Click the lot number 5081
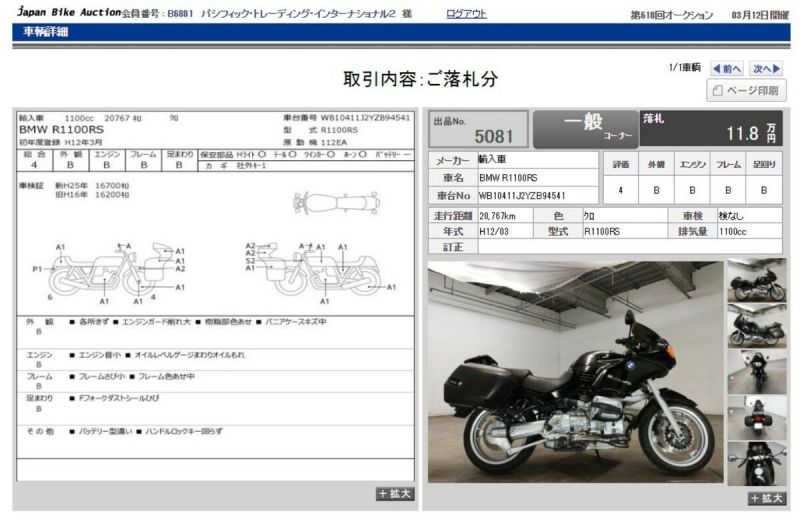 [493, 136]
